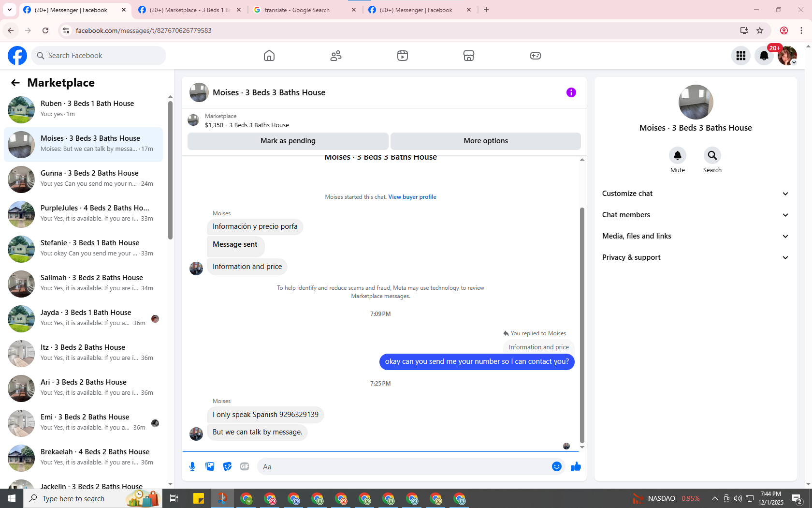Search in conversation magnifier icon
Viewport: 812px width, 508px height.
click(712, 155)
